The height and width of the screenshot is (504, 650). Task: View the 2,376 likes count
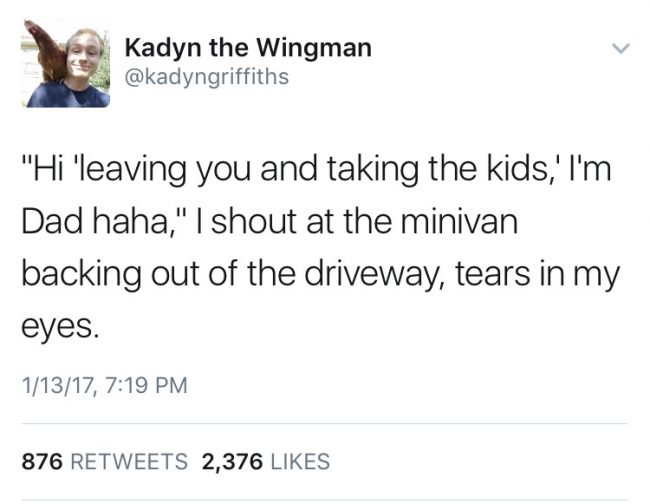(x=232, y=462)
